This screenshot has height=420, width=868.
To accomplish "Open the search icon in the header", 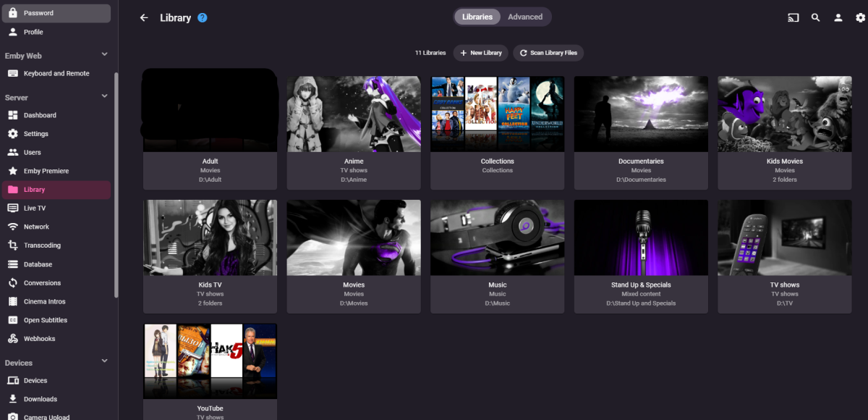I will [x=815, y=17].
